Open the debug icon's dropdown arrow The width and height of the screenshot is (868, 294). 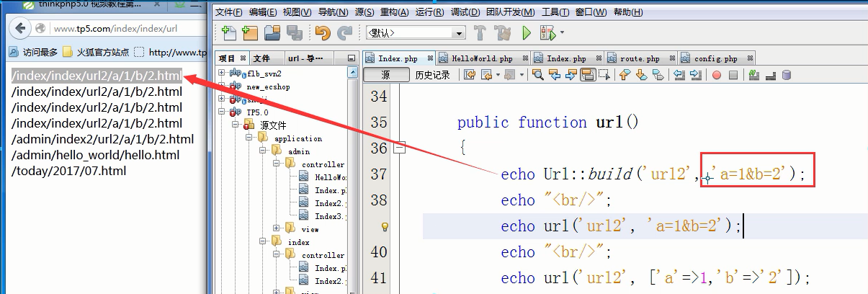(562, 32)
